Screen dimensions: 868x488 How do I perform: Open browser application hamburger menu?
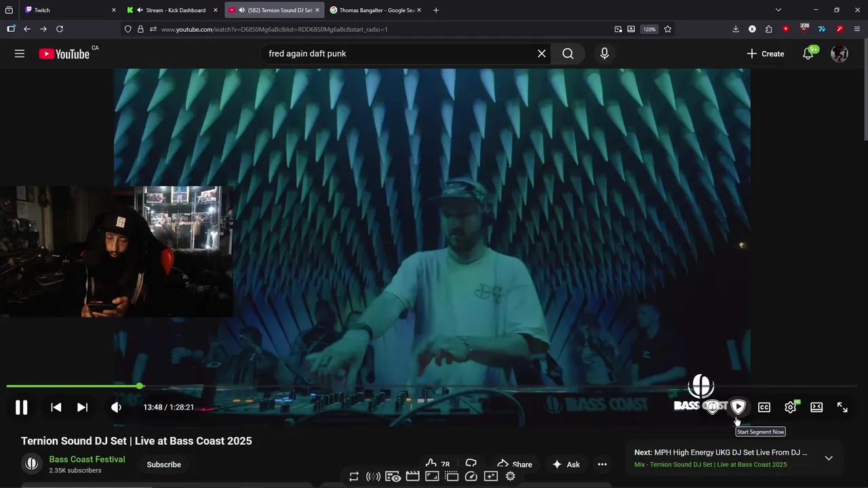point(857,29)
